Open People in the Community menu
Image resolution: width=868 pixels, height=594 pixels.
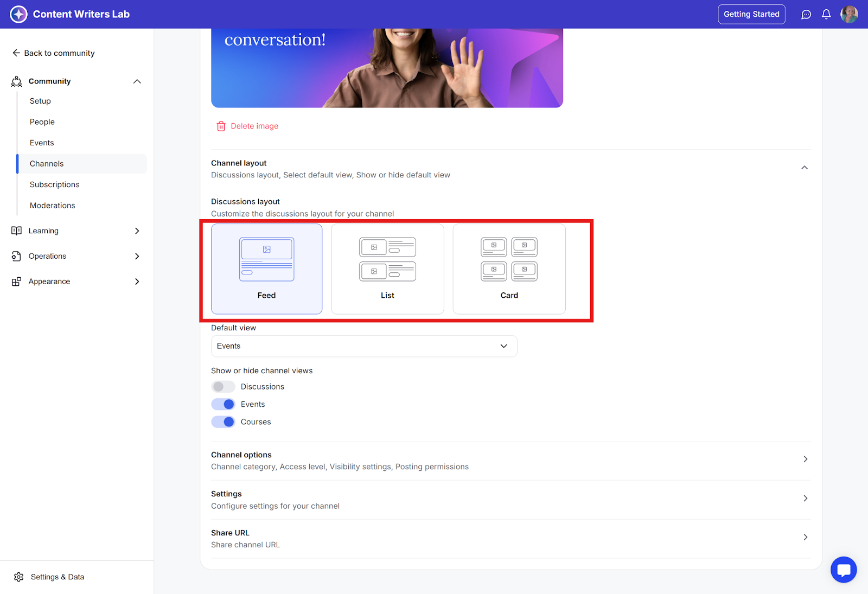[42, 122]
